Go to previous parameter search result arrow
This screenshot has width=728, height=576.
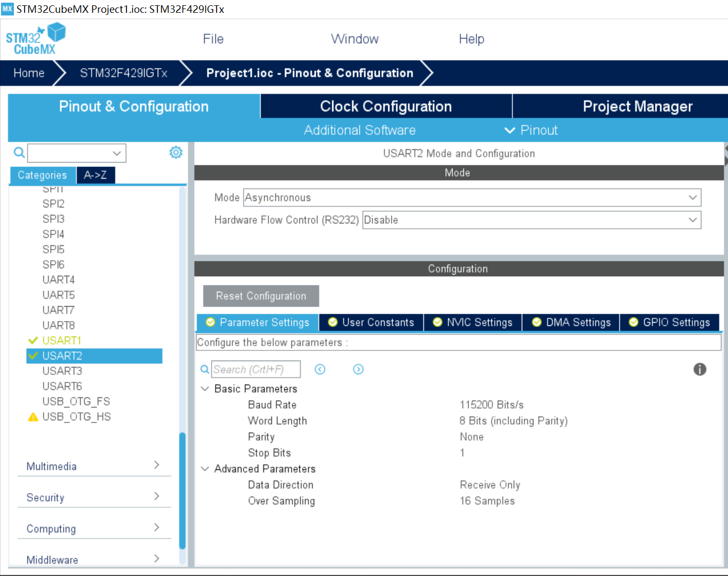[320, 369]
